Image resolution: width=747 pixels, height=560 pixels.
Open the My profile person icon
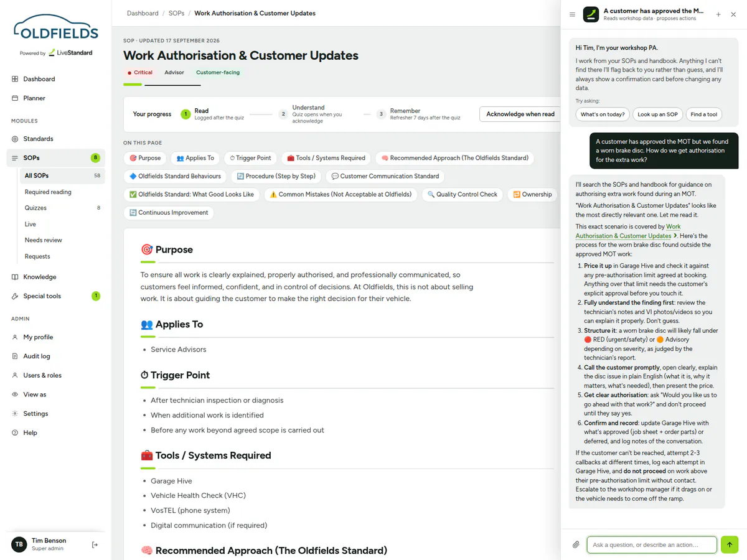point(15,337)
